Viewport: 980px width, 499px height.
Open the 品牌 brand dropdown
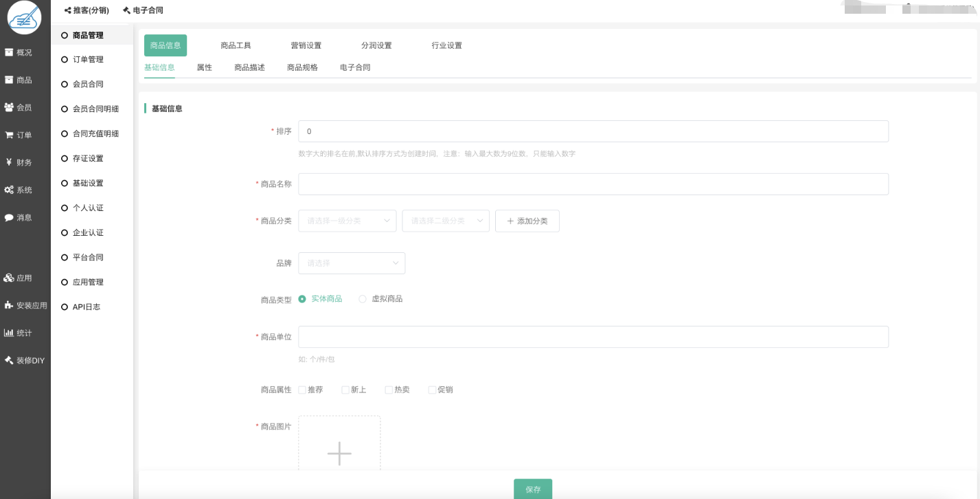click(x=351, y=263)
